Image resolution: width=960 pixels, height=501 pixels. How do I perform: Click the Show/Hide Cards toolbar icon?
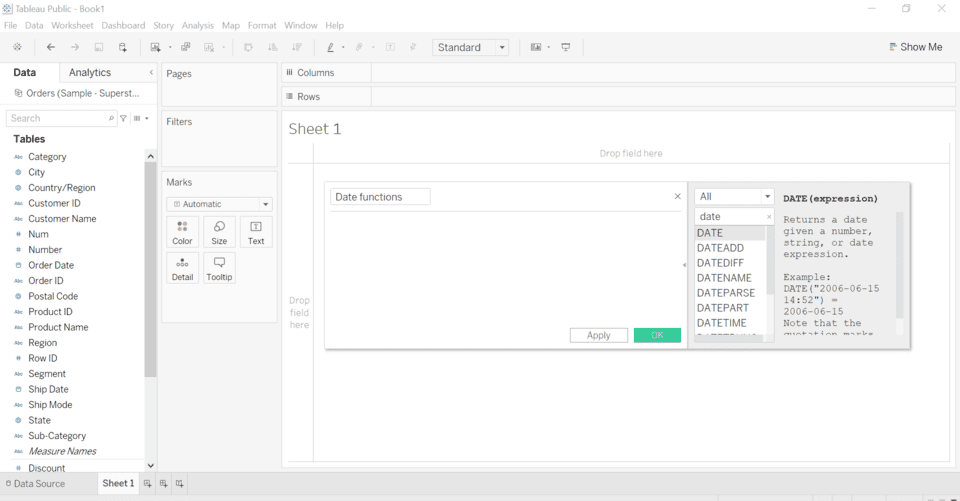[536, 47]
